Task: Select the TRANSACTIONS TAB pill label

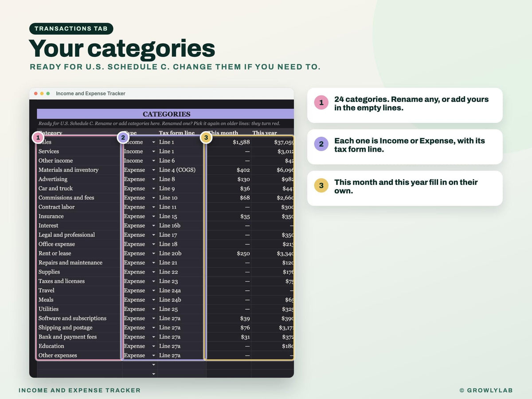Action: [71, 29]
